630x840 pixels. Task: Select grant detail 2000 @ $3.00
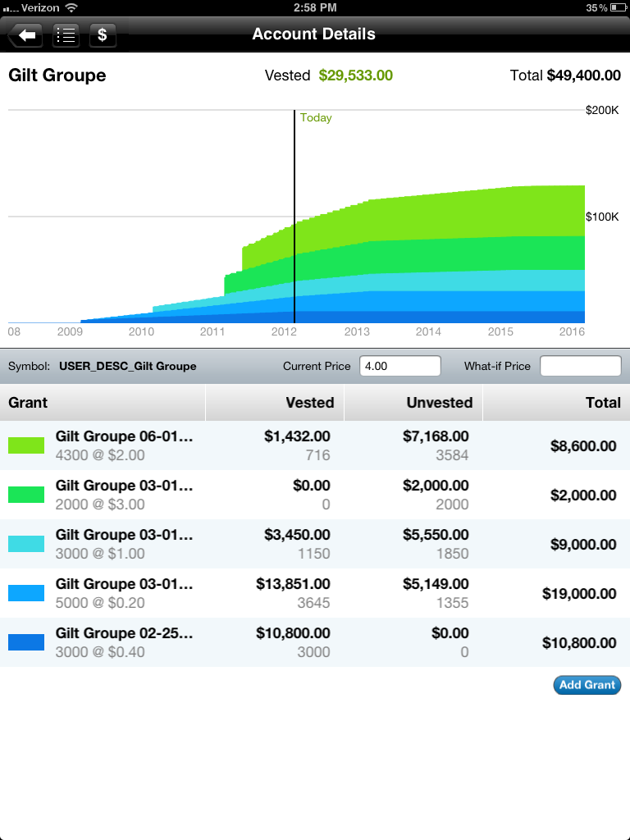coord(100,504)
